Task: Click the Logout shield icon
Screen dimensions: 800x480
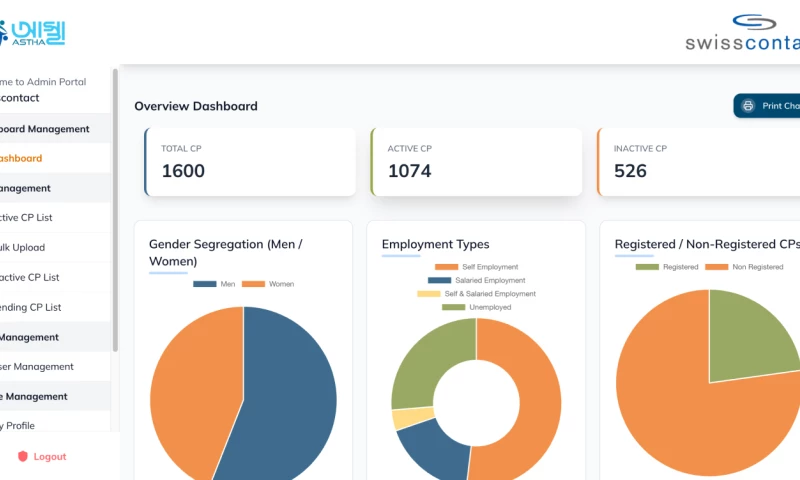Action: (22, 456)
